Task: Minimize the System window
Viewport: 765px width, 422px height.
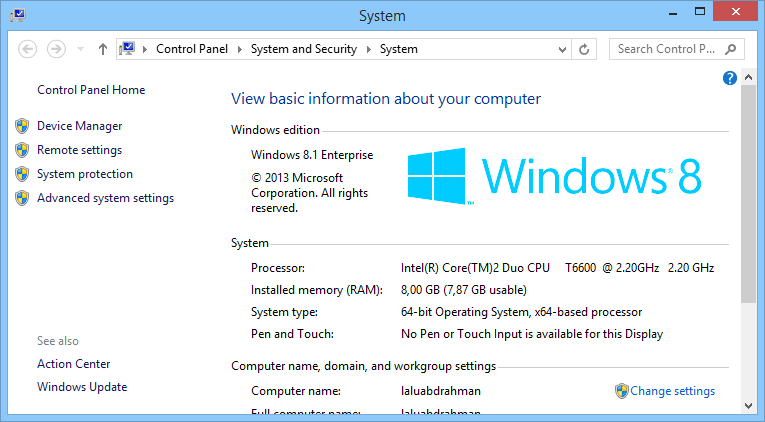Action: coord(673,12)
